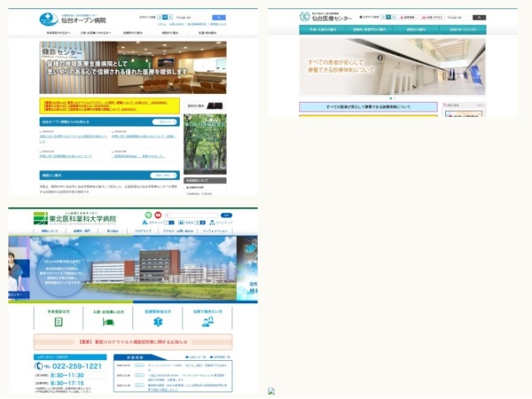532x399 pixels.
Task: Open the 新型コロナウイルス感染症対策に関するお知らせ banner
Action: [x=133, y=342]
